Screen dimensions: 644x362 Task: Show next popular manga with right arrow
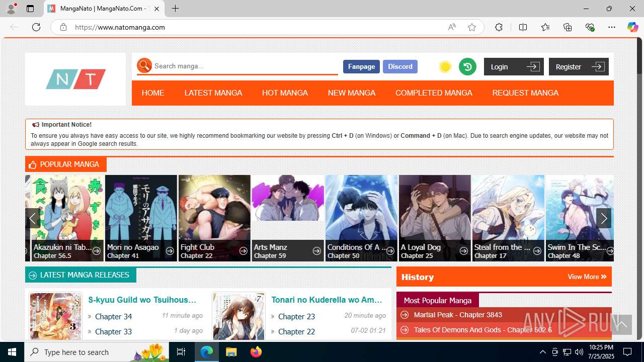pos(604,218)
